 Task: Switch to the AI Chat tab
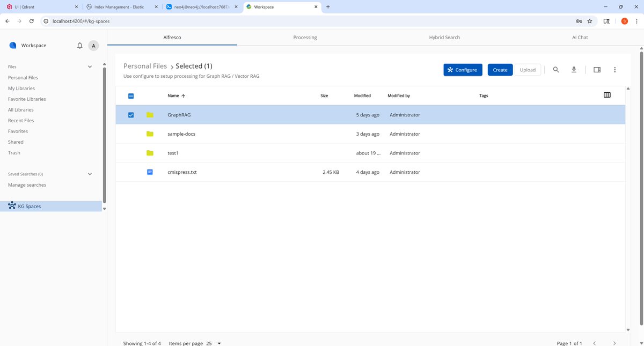pos(580,37)
